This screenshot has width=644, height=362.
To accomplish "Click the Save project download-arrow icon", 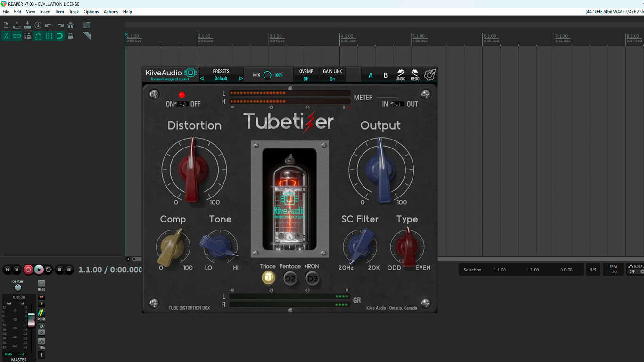I will pos(27,25).
